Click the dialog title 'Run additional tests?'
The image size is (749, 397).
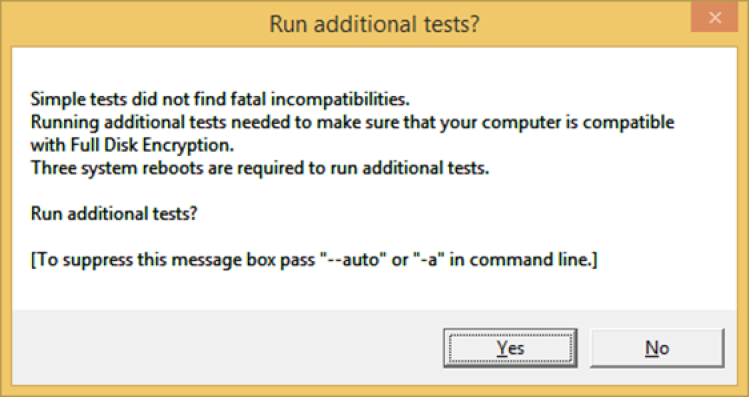click(374, 23)
